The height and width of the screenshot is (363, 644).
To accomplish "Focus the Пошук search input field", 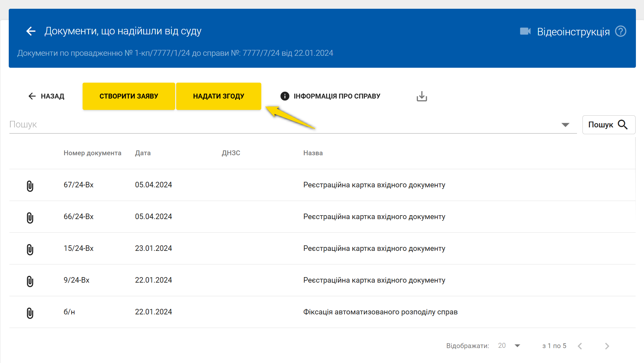I will [x=282, y=124].
